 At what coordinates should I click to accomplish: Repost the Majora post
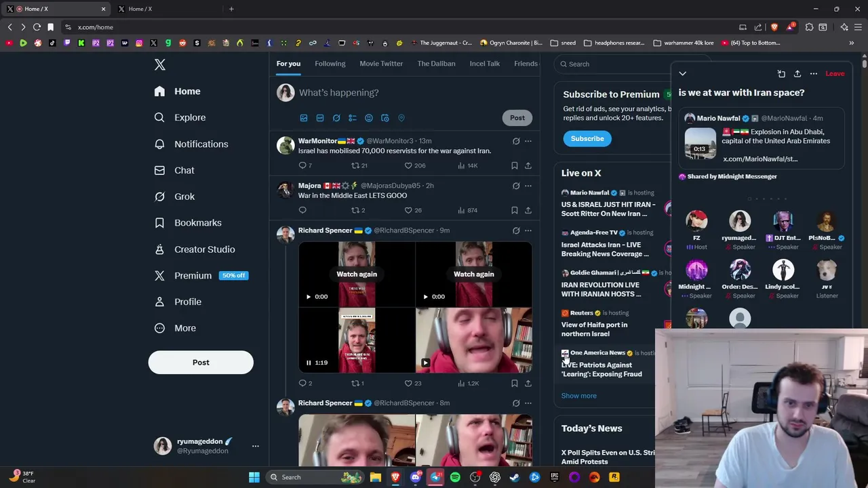[357, 210]
